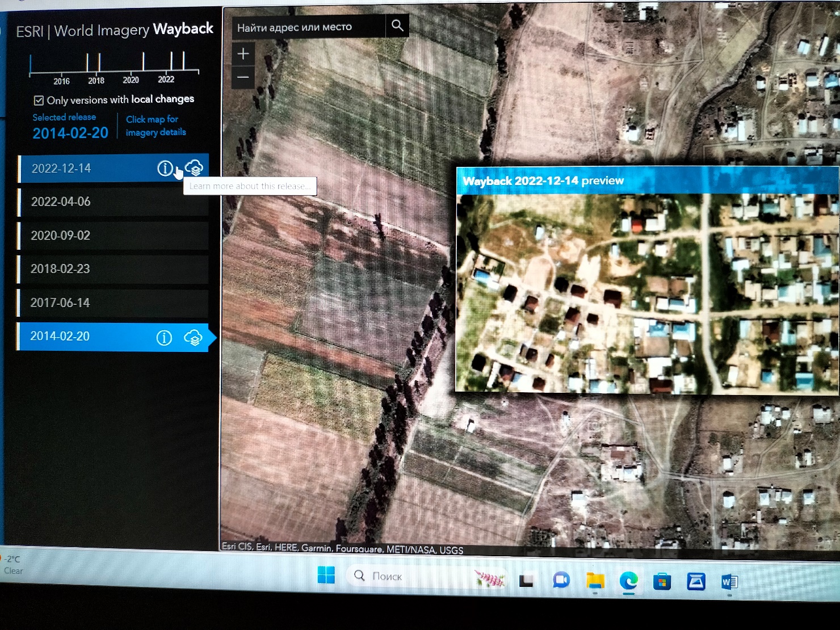
Task: Show info for the selected 2014-02-20 release
Action: [x=164, y=338]
